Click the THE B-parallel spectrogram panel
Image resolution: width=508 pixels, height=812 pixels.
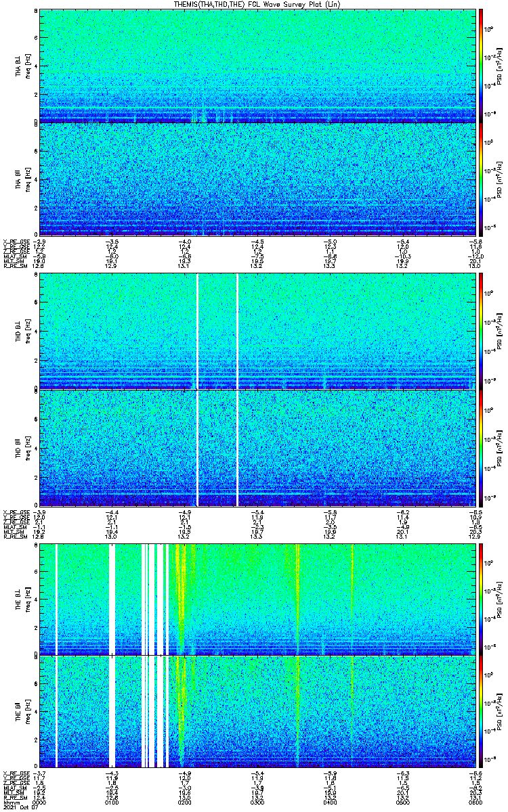coord(256,711)
